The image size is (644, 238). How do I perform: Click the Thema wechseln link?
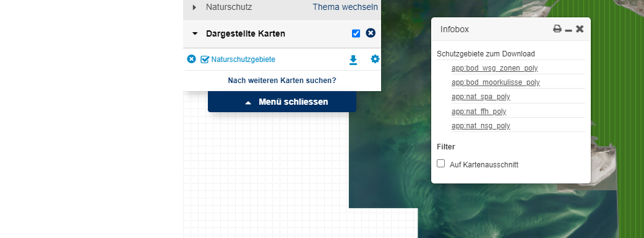click(345, 7)
